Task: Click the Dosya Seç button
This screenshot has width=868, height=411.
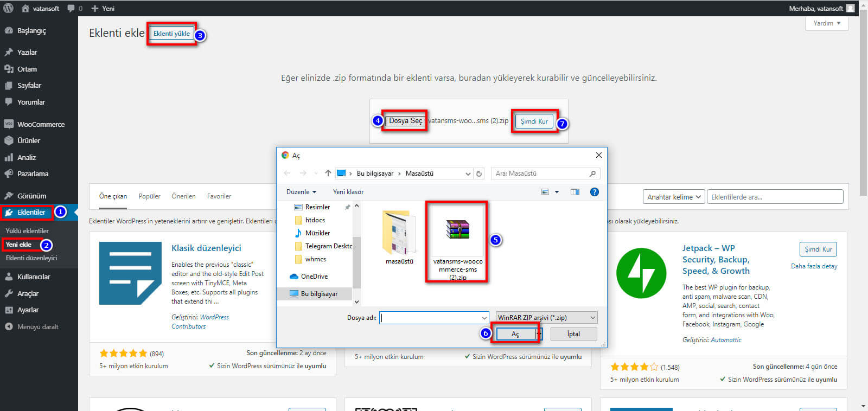Action: click(x=405, y=120)
